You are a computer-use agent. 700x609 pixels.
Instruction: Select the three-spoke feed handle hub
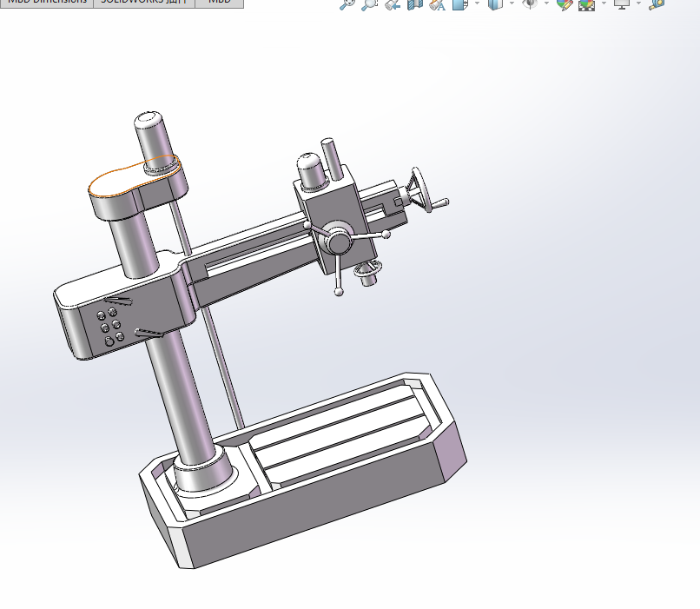tap(339, 242)
